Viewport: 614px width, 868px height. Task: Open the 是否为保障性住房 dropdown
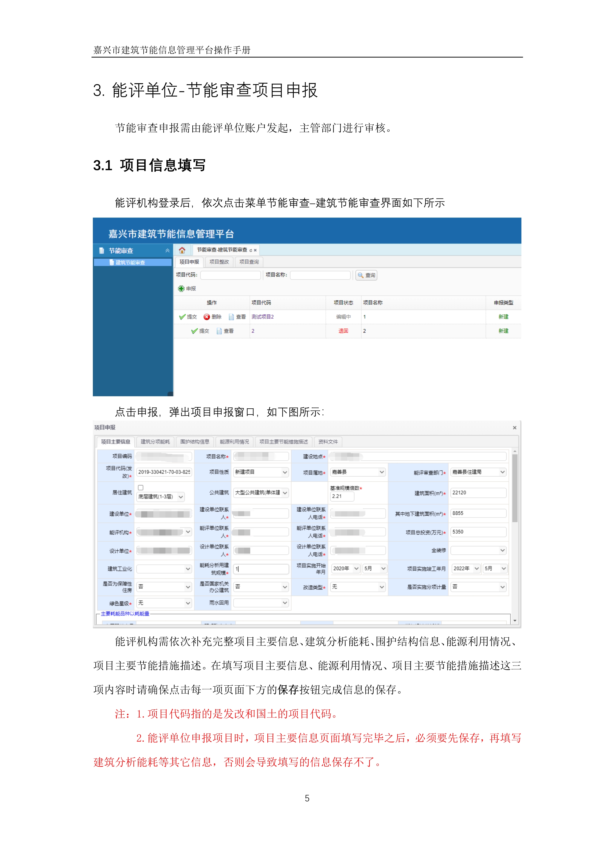(164, 587)
